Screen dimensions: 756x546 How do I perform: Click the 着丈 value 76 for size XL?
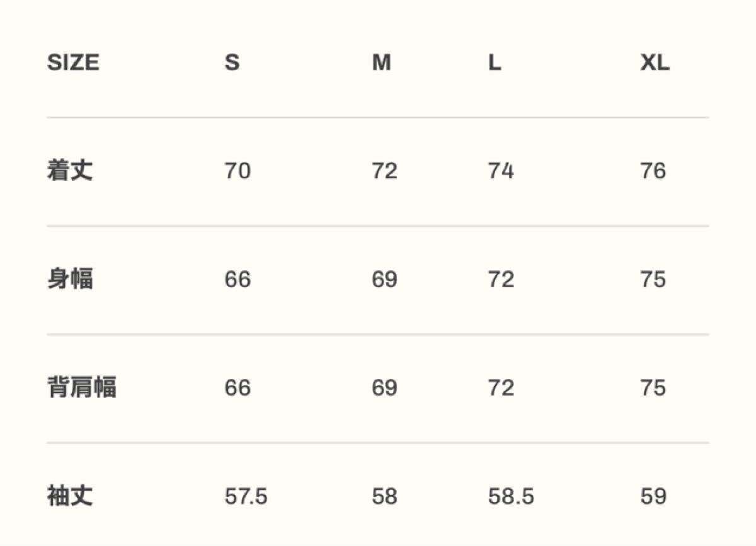[x=653, y=171]
